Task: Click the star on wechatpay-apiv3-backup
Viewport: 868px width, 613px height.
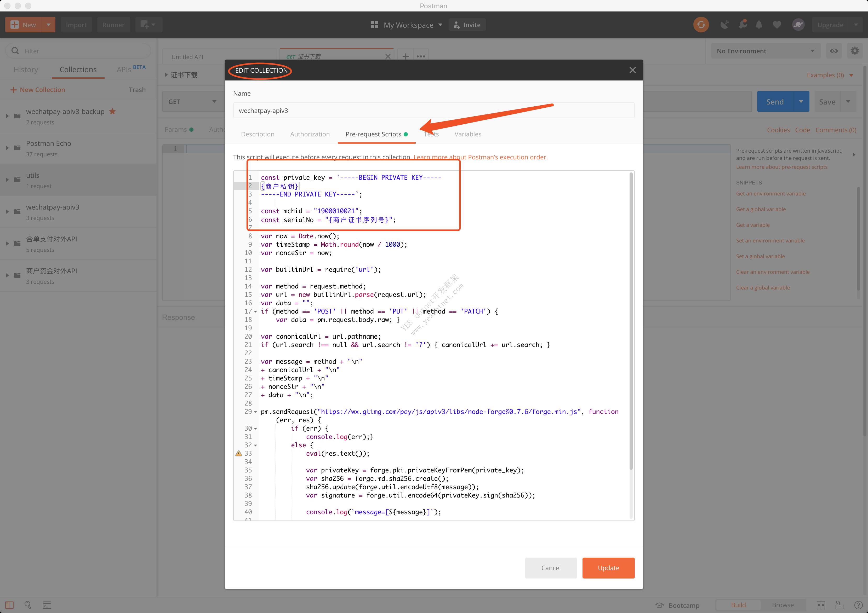Action: click(112, 111)
